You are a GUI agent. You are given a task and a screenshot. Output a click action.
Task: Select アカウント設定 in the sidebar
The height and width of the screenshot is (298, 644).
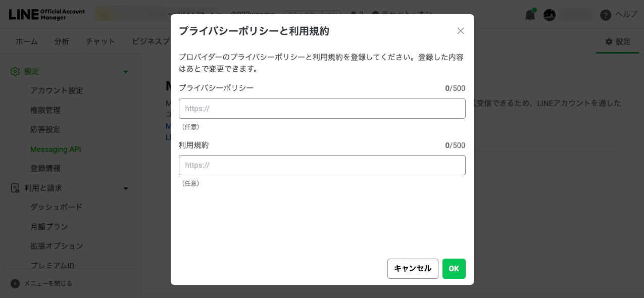click(57, 90)
